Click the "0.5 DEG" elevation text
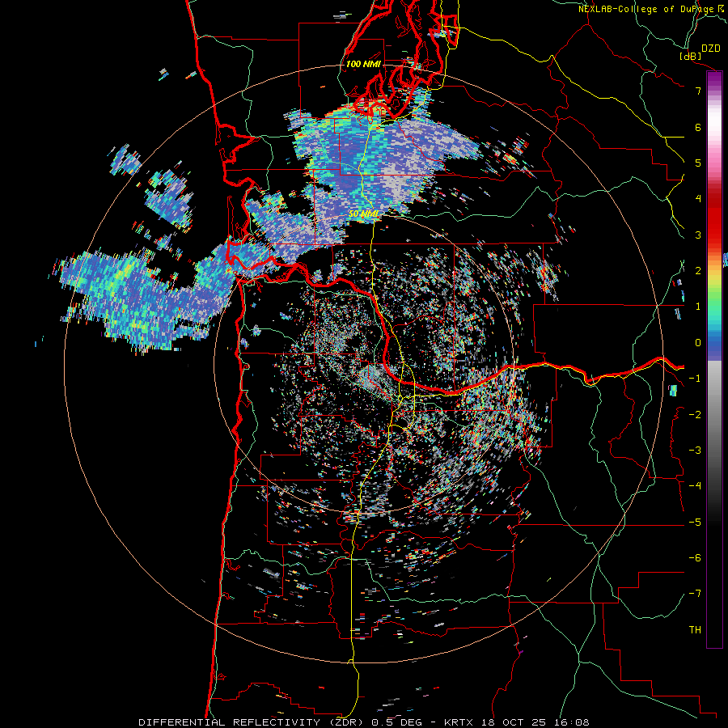728x728 pixels. (x=396, y=722)
